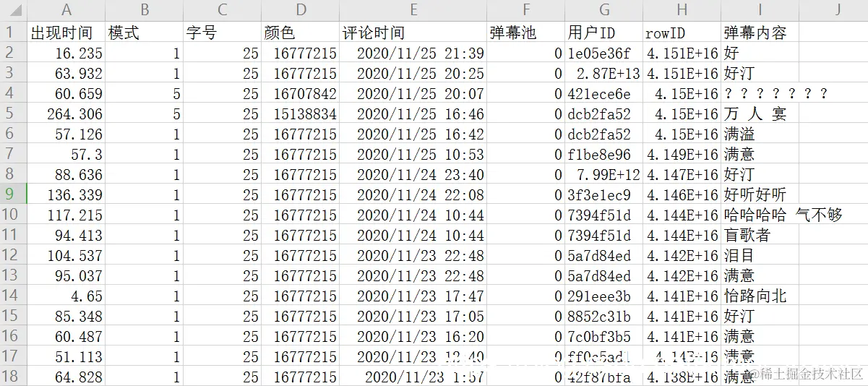Image resolution: width=868 pixels, height=386 pixels.
Task: Select row 15 header number
Action: [x=13, y=316]
